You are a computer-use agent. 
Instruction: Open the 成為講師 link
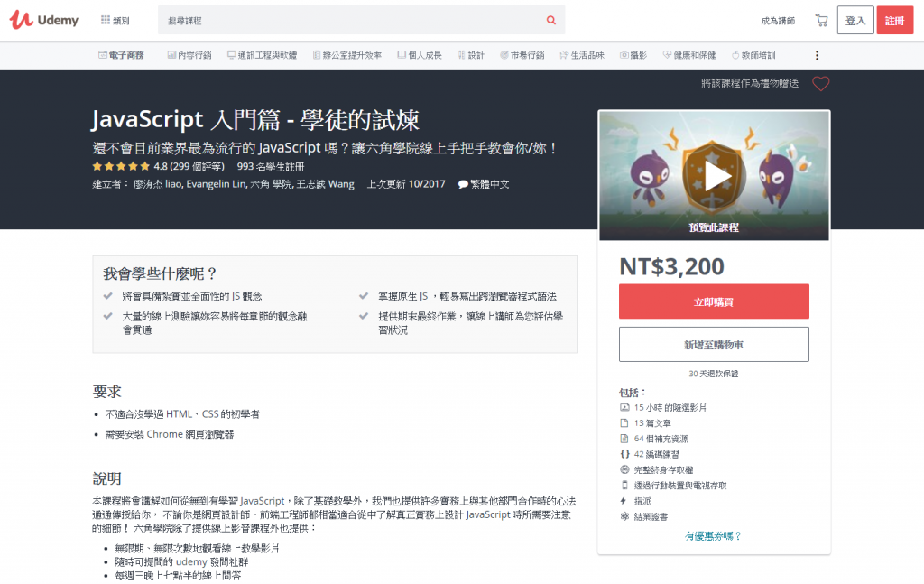tap(777, 21)
